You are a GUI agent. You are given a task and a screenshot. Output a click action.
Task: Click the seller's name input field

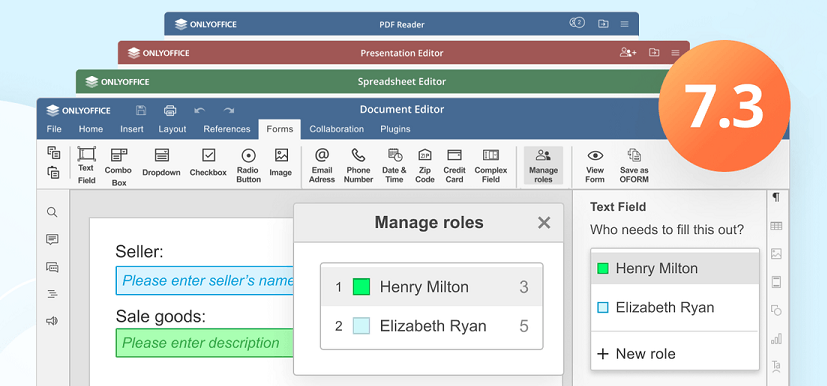[205, 281]
